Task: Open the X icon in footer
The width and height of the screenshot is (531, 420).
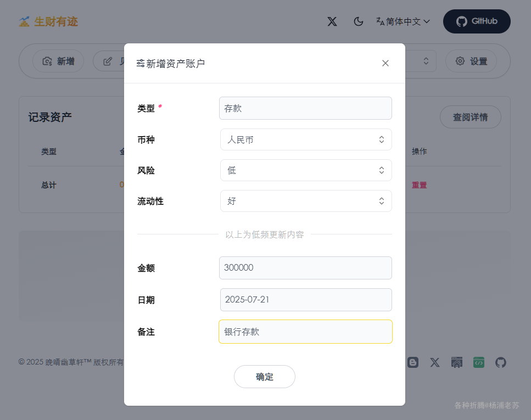Action: tap(435, 362)
